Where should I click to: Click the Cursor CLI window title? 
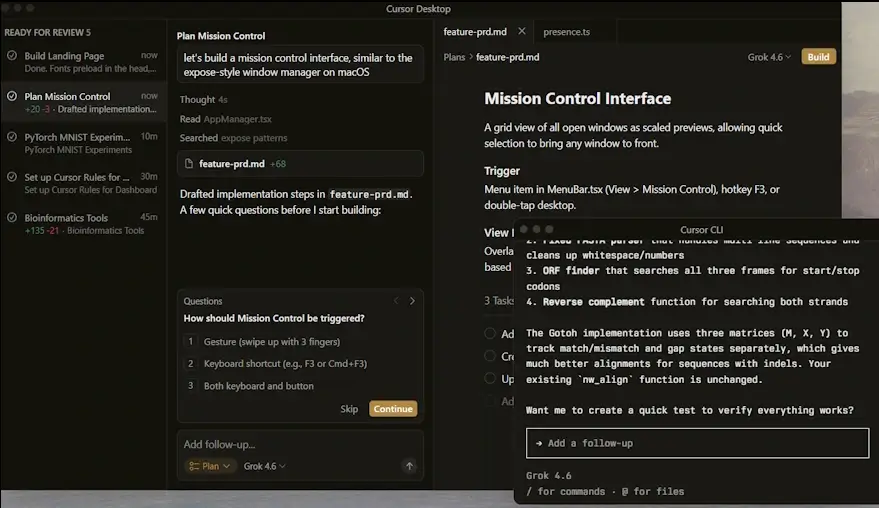[701, 229]
